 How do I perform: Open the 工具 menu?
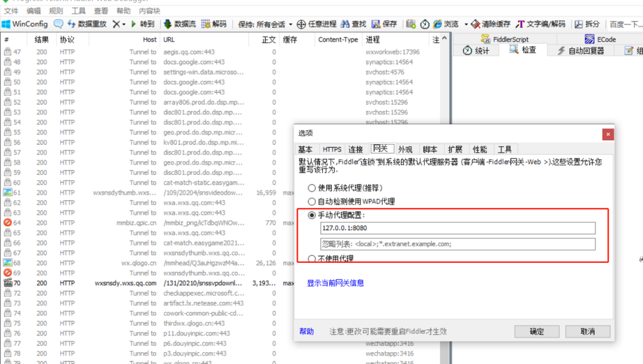click(x=79, y=11)
